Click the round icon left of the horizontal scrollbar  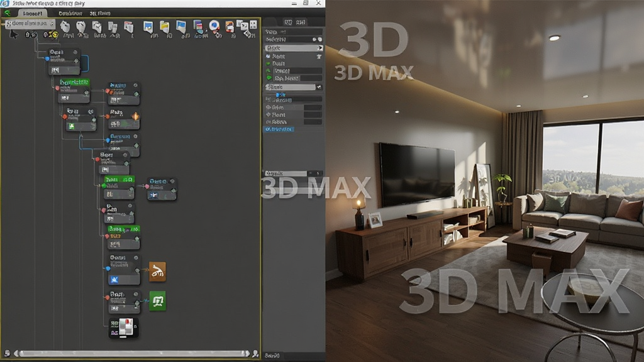pyautogui.click(x=7, y=353)
